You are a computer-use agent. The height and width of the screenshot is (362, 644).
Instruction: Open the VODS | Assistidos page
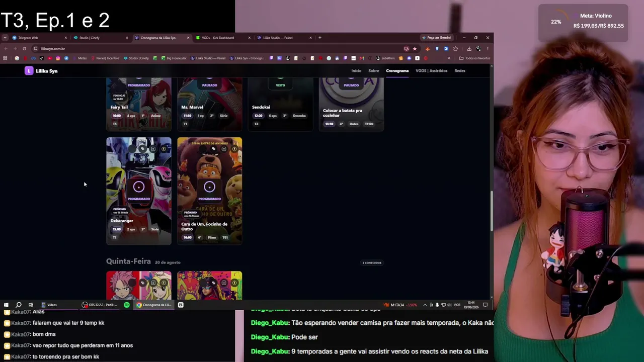click(x=431, y=71)
